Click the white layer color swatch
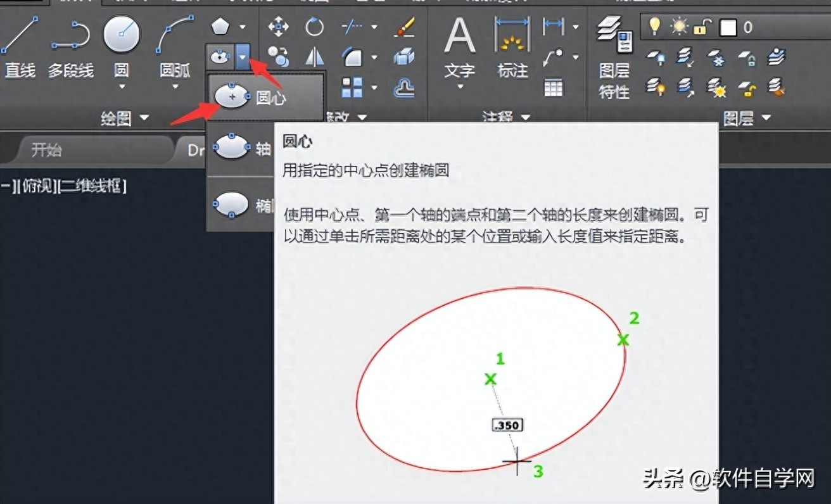This screenshot has width=831, height=504. tap(728, 27)
